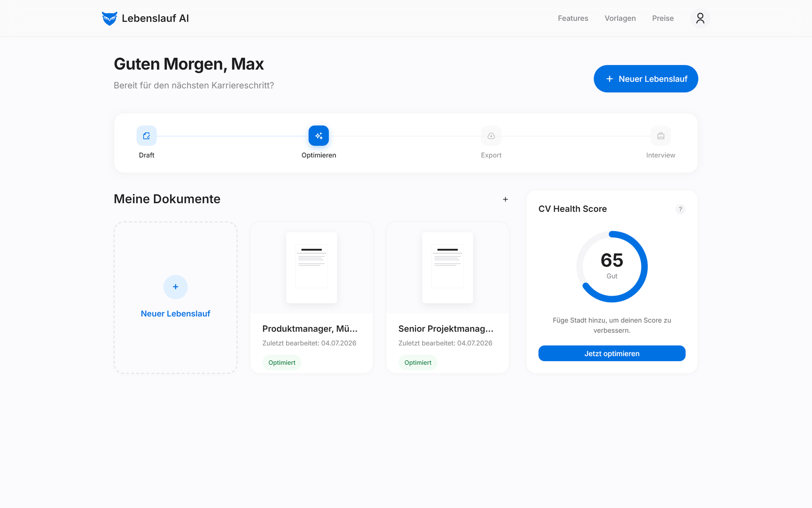This screenshot has height=508, width=812.
Task: Click the Produktmanager, Mü... document title
Action: (310, 329)
